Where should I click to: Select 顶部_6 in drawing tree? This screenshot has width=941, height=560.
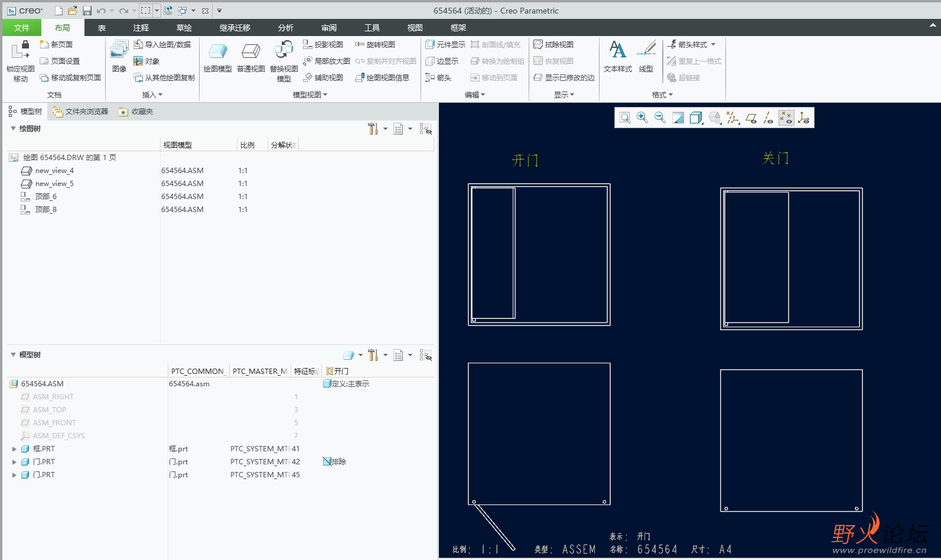point(46,197)
